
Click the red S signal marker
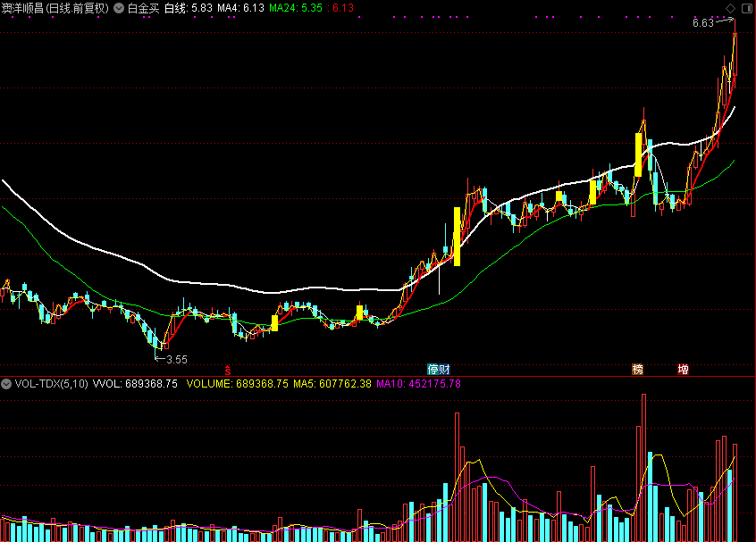point(228,370)
